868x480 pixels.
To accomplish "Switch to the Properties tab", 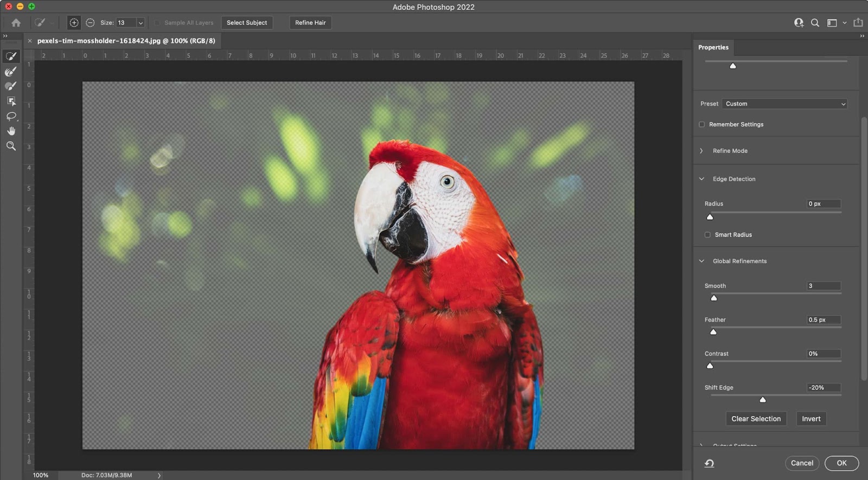I will click(713, 48).
